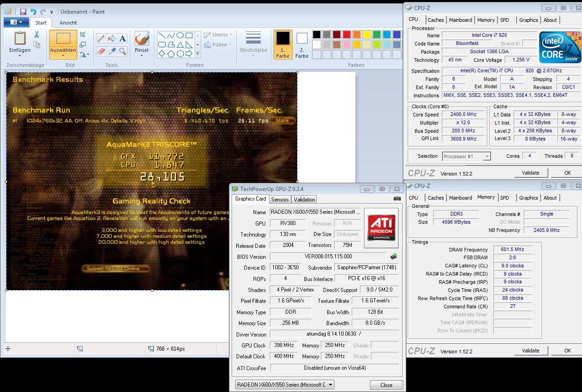Click the image-size icon in the Bild group
The image size is (582, 392).
tap(82, 45)
